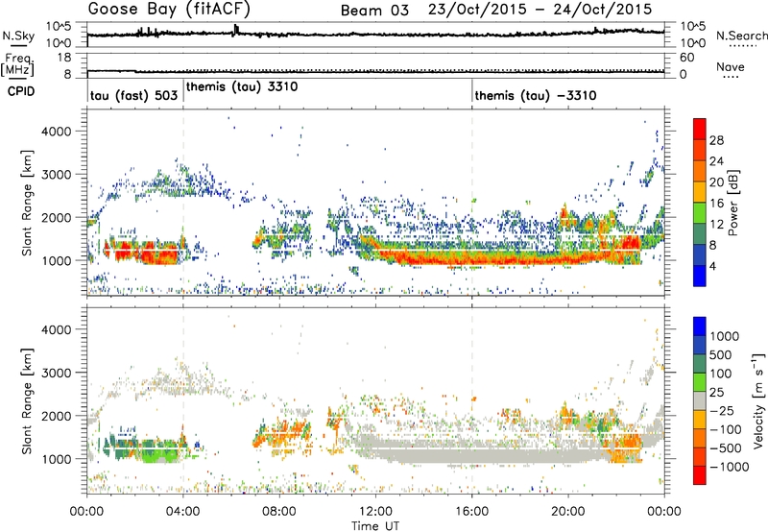Screen dimensions: 768x532
Task: Click the 'Velocity [m s-1]' colorbar label
Action: 758,400
